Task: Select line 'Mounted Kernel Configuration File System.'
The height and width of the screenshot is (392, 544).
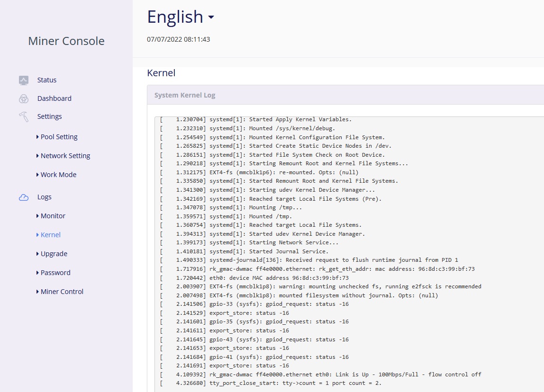Action: (272, 137)
